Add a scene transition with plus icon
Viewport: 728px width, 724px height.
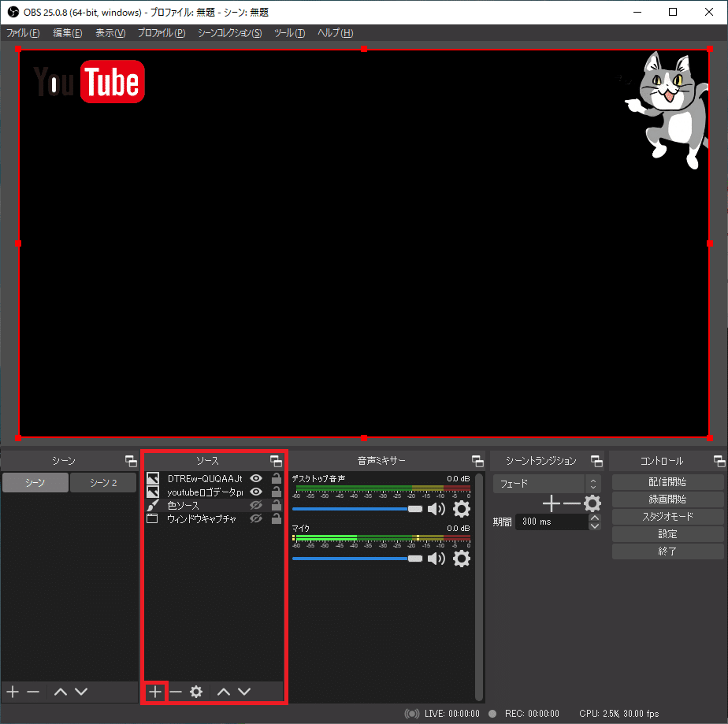coord(551,503)
